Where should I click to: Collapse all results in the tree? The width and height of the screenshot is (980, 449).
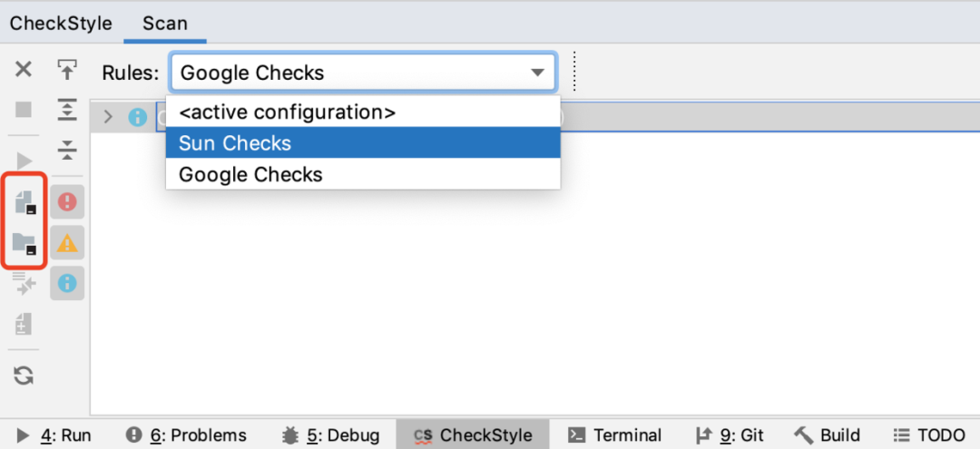[67, 150]
